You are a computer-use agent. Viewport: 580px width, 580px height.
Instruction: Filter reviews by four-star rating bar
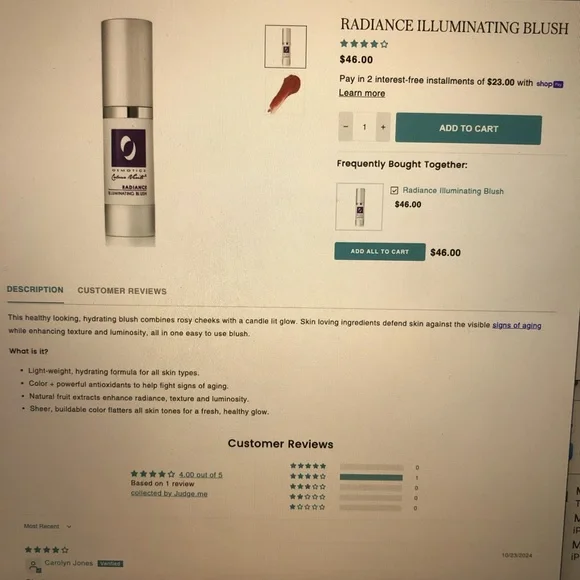point(371,478)
